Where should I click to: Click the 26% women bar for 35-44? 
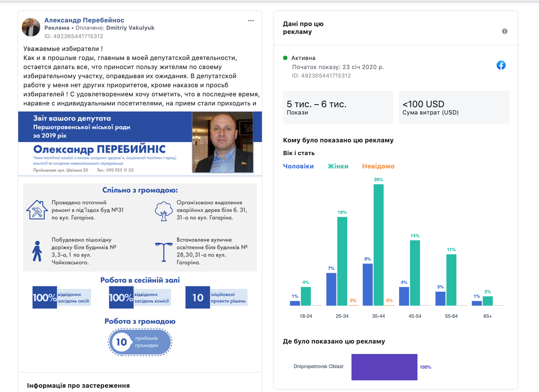[x=378, y=245]
